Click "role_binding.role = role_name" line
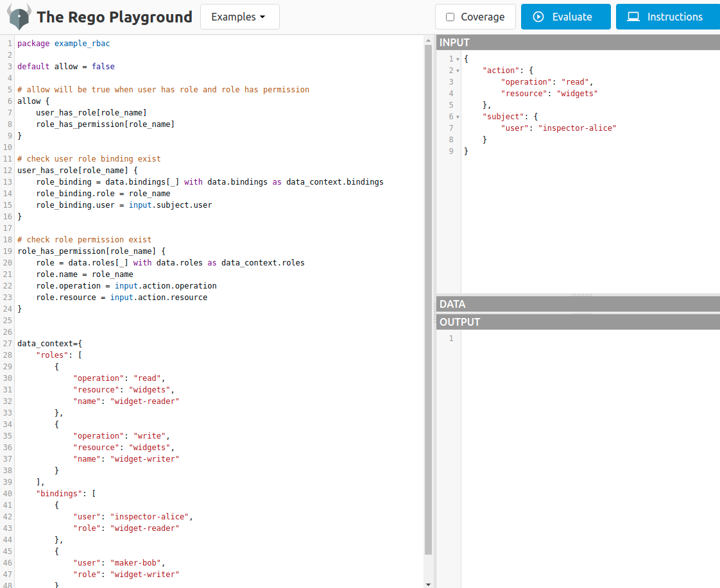This screenshot has width=720, height=588. tap(103, 194)
